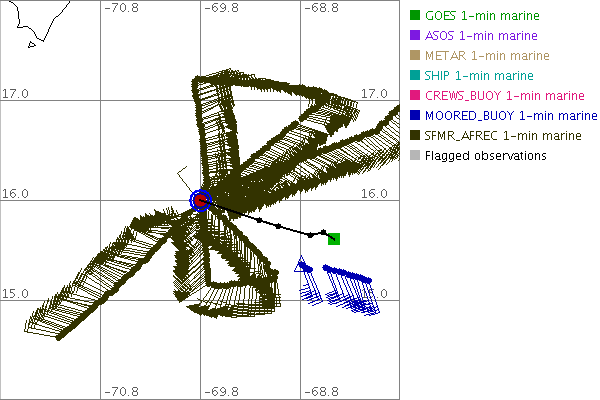600x400 pixels.
Task: Click the pink CREWS_BUOY legend color square
Action: point(415,96)
